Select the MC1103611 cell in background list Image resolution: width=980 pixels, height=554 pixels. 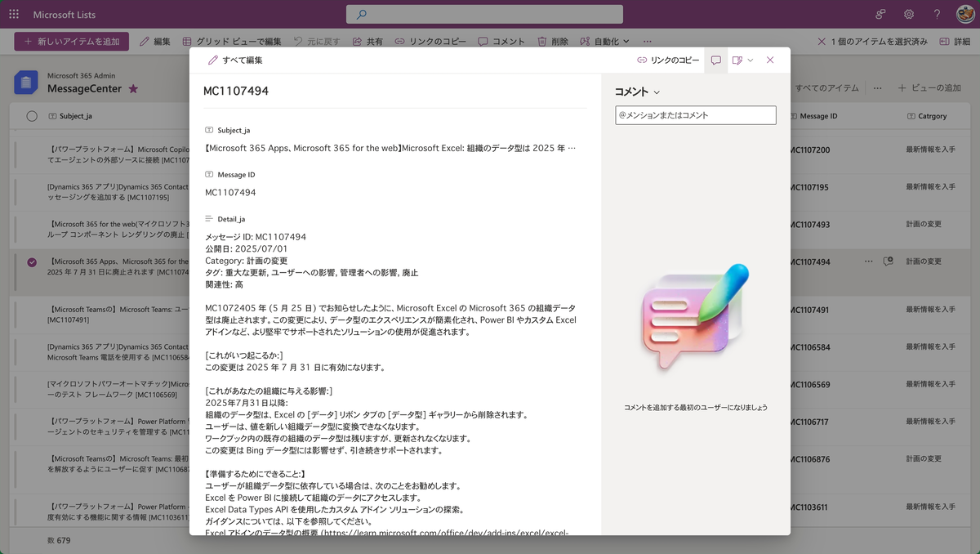[x=809, y=507]
